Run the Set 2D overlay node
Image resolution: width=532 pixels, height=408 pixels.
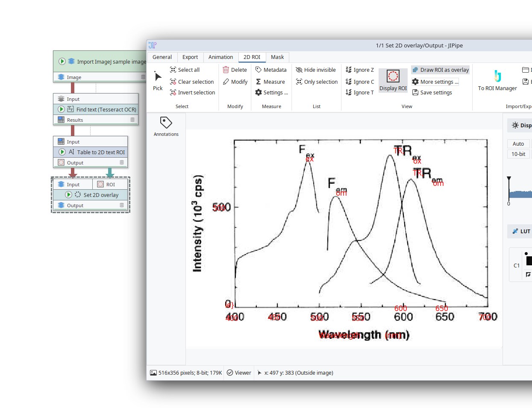tap(68, 195)
